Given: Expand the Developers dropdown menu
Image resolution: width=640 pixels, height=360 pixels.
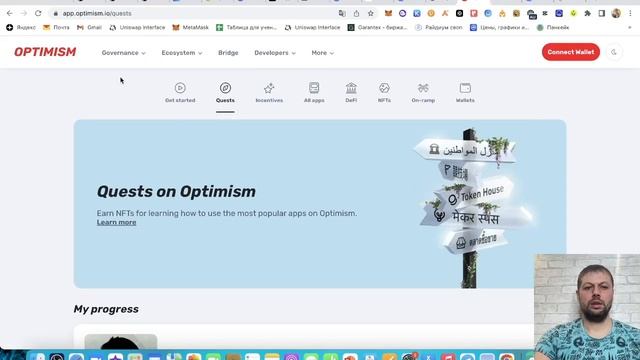Looking at the screenshot, I should point(275,53).
